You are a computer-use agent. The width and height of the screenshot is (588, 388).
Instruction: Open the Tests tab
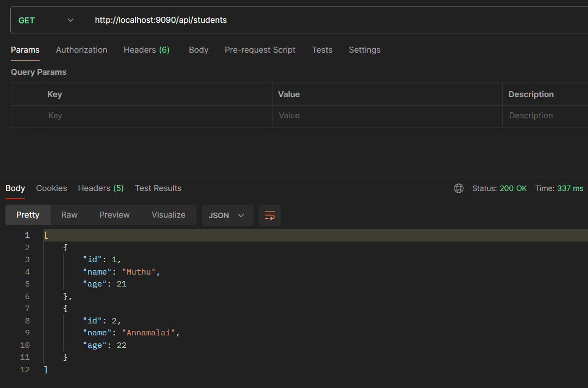(322, 50)
